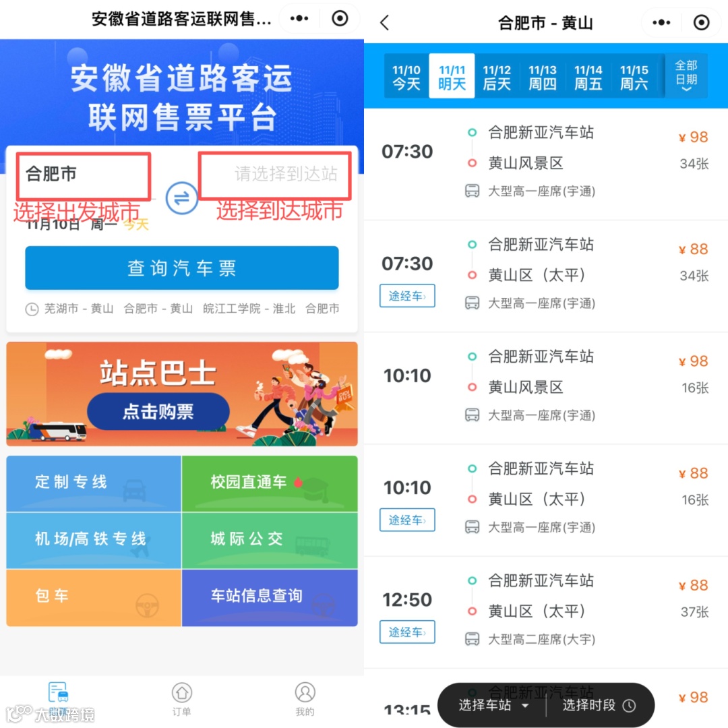The height and width of the screenshot is (728, 728).
Task: Close the right mini-program via the circle icon
Action: point(701,22)
